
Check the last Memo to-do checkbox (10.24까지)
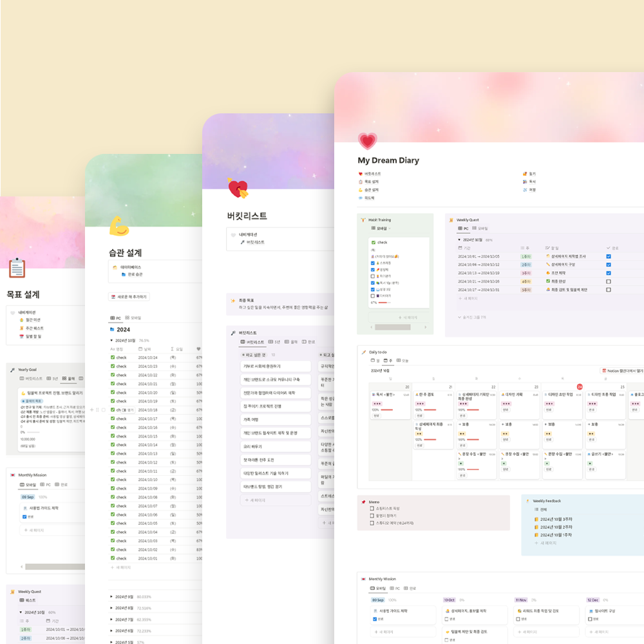click(372, 523)
